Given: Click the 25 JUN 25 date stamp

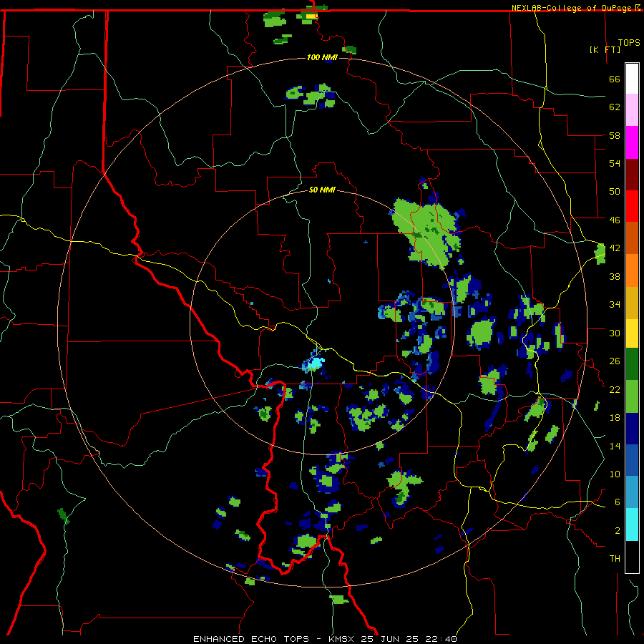Looking at the screenshot, I should point(389,639).
